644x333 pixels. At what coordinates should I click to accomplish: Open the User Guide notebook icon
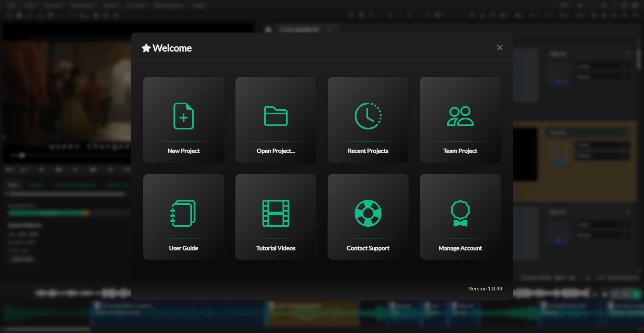tap(183, 213)
